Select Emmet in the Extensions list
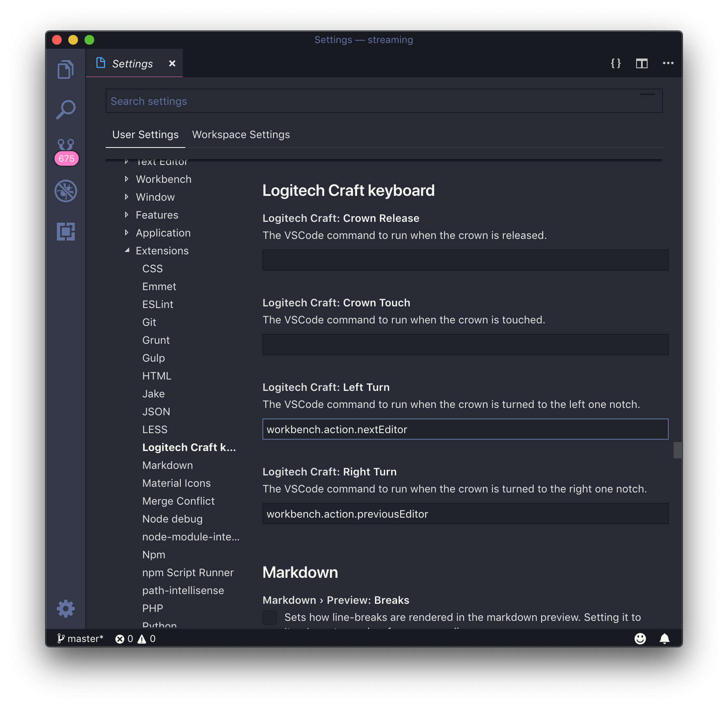 click(x=159, y=286)
